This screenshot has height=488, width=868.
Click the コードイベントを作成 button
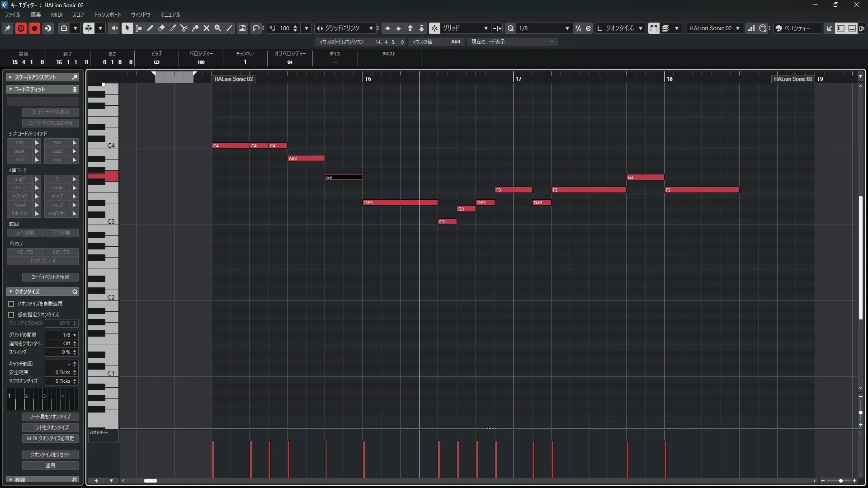(x=50, y=277)
